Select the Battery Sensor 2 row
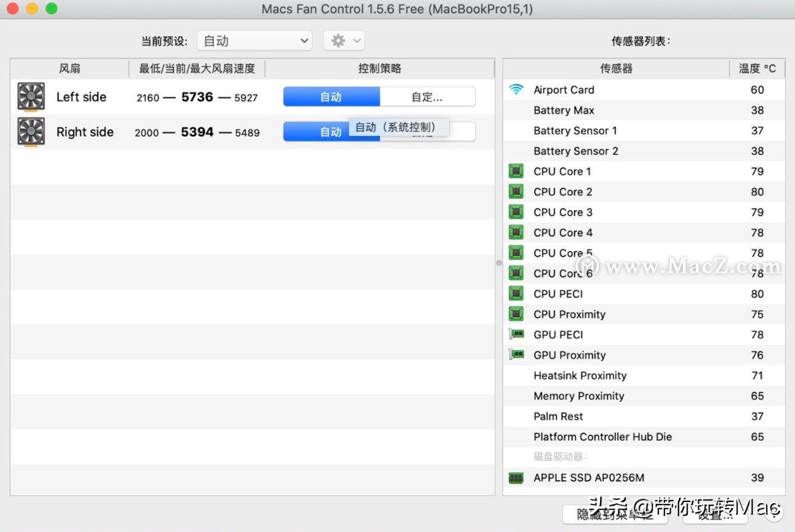Viewport: 795px width, 532px height. click(644, 151)
